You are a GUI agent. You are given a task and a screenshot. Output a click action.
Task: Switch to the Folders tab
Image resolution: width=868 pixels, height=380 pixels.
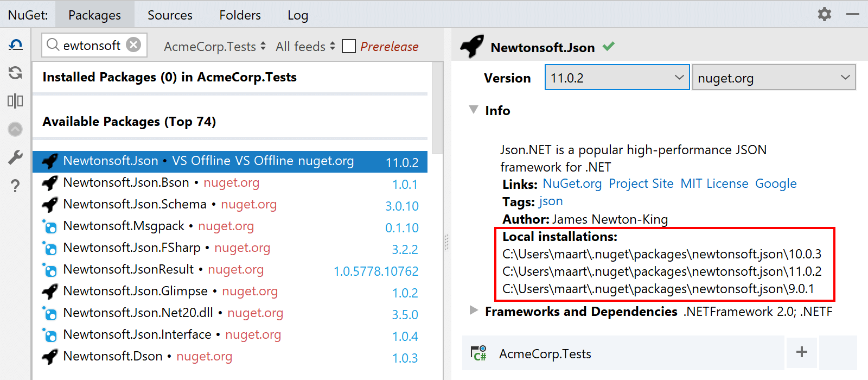240,15
